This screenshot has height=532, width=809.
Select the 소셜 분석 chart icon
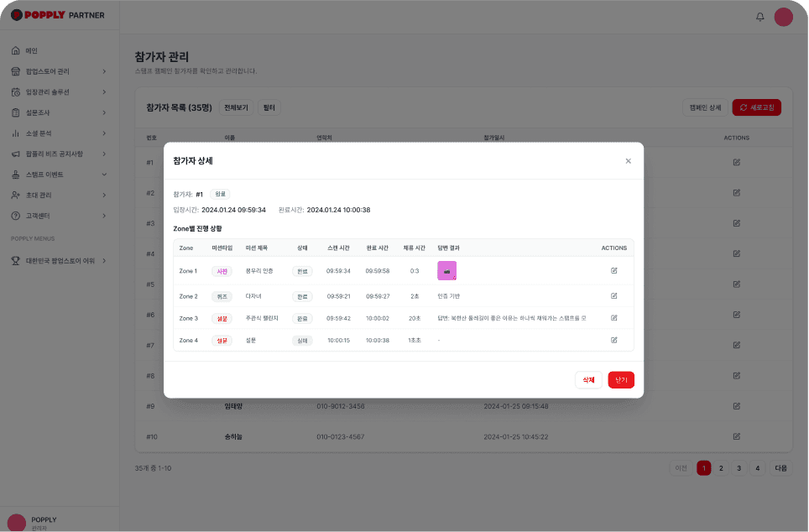[15, 133]
